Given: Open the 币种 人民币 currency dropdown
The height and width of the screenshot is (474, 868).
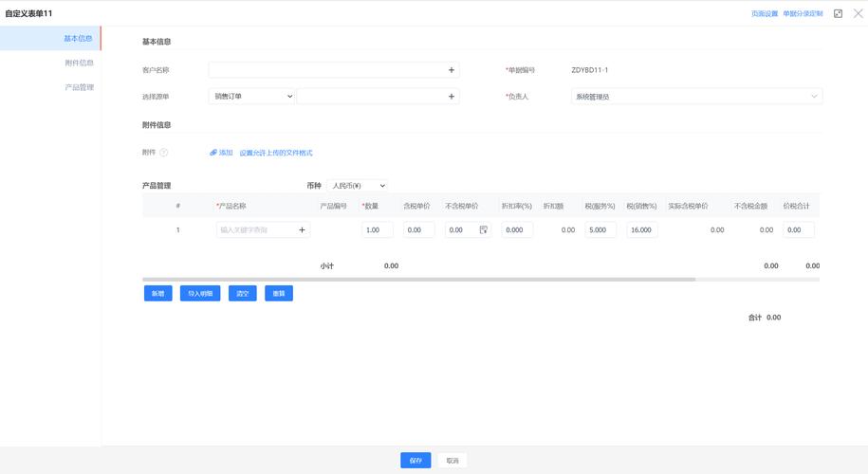Looking at the screenshot, I should [x=357, y=186].
